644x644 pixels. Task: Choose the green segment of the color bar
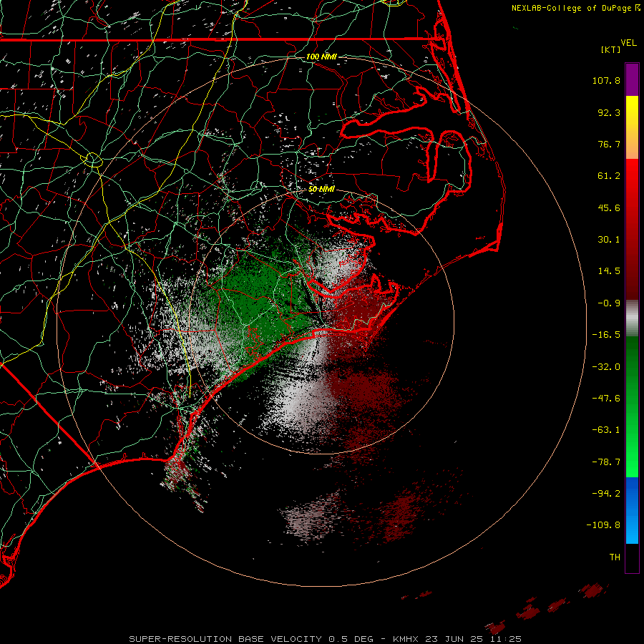[632, 406]
